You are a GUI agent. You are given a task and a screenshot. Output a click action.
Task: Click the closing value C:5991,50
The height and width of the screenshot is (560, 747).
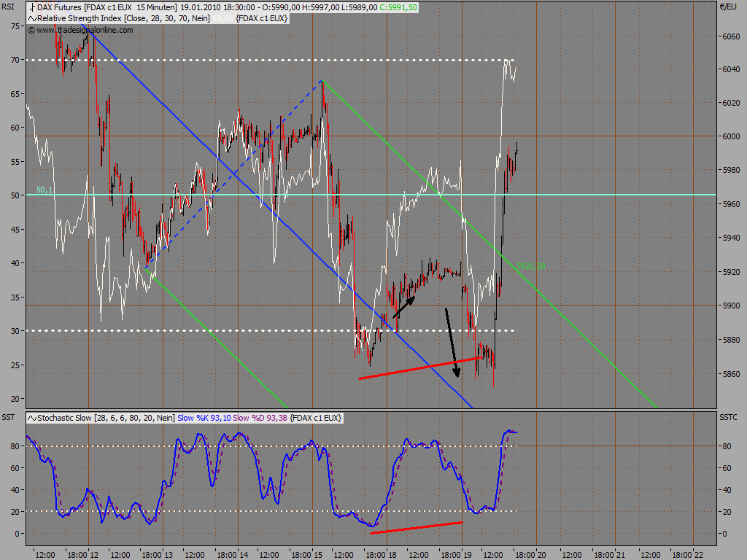coord(398,7)
